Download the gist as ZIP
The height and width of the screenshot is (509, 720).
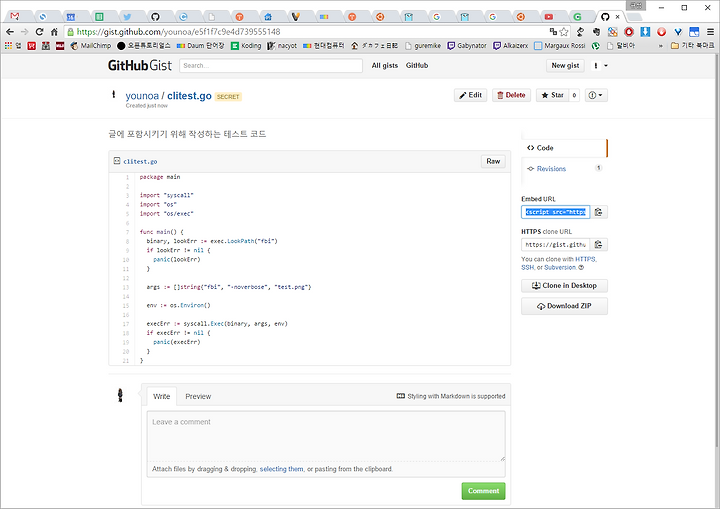pos(564,306)
